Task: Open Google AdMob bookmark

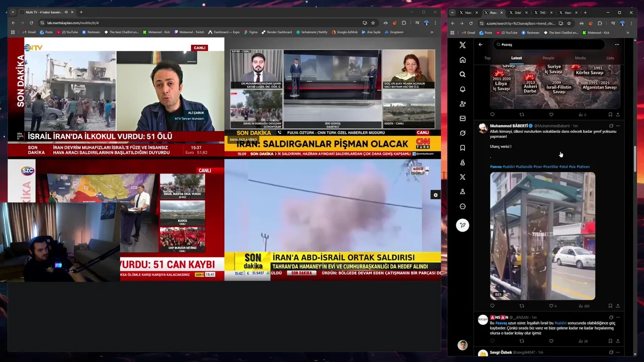Action: 345,32
